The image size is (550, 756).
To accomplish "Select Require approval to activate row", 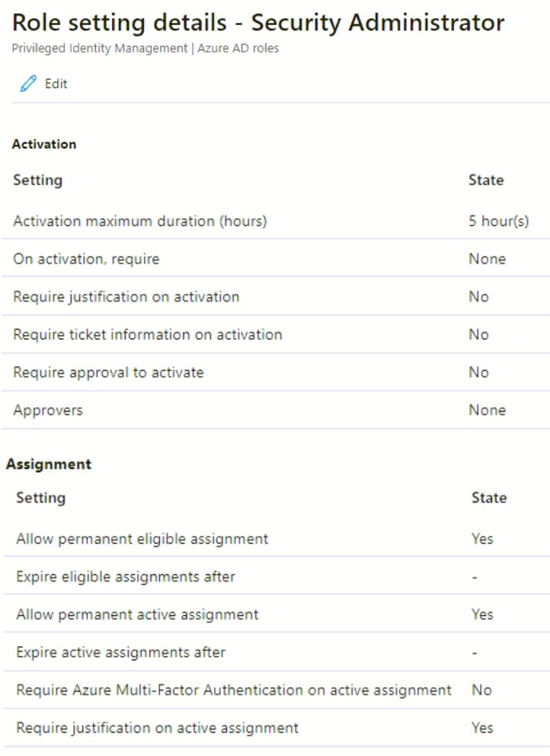I will [x=108, y=372].
